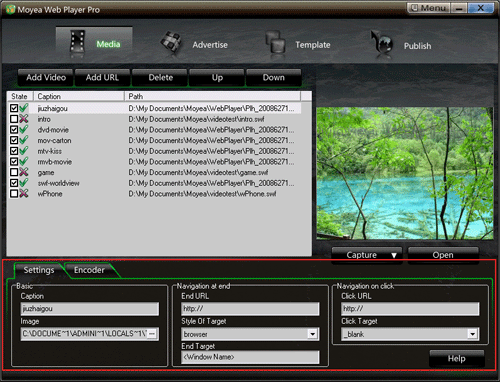500x382 pixels.
Task: Uncheck the mov-carton checkbox
Action: point(14,140)
